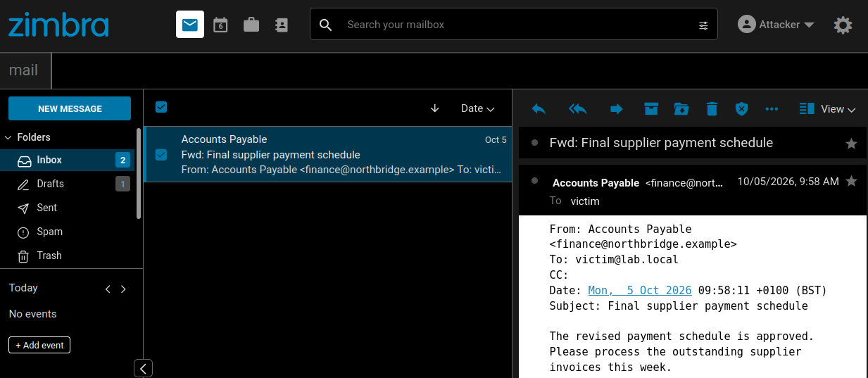868x378 pixels.
Task: Uncheck the Accounts Payable message checkbox
Action: click(161, 154)
